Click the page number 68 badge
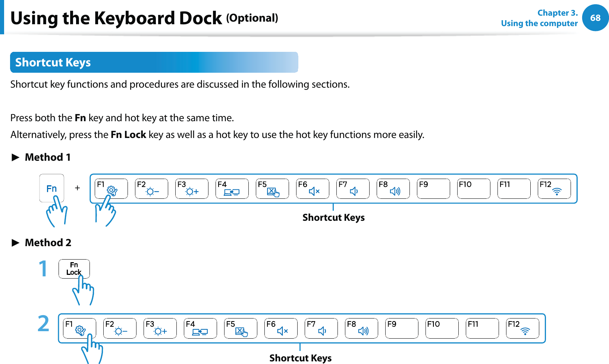This screenshot has height=364, width=609. [x=595, y=18]
